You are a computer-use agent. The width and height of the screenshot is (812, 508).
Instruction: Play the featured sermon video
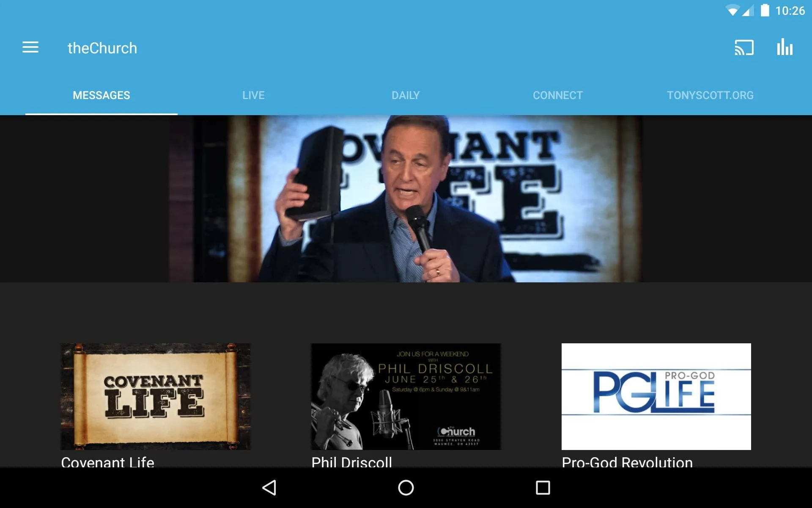(x=406, y=199)
